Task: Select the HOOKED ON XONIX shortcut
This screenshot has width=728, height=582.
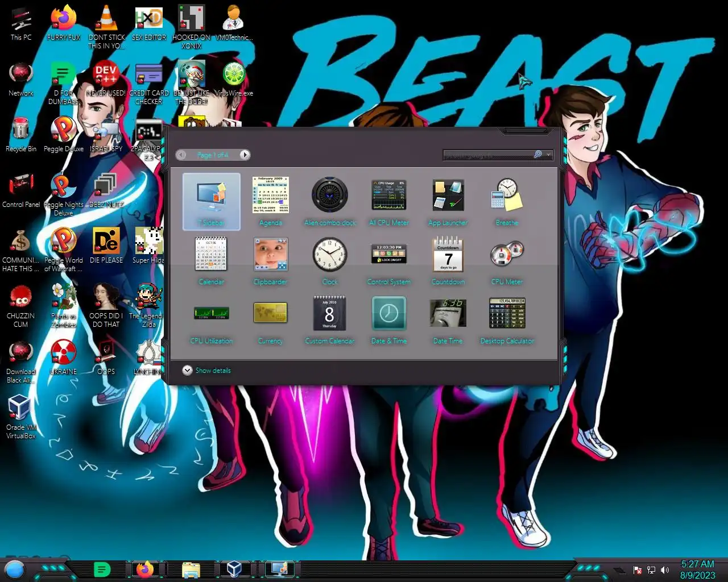Action: pos(192,28)
